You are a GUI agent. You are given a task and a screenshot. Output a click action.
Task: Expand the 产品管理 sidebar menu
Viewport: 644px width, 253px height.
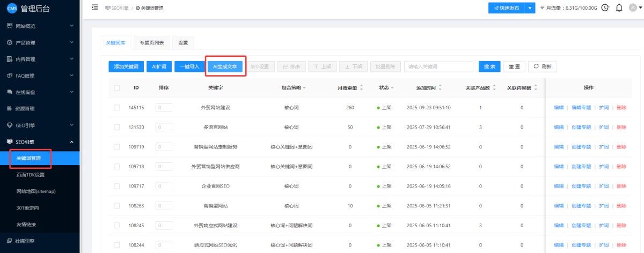click(x=40, y=42)
